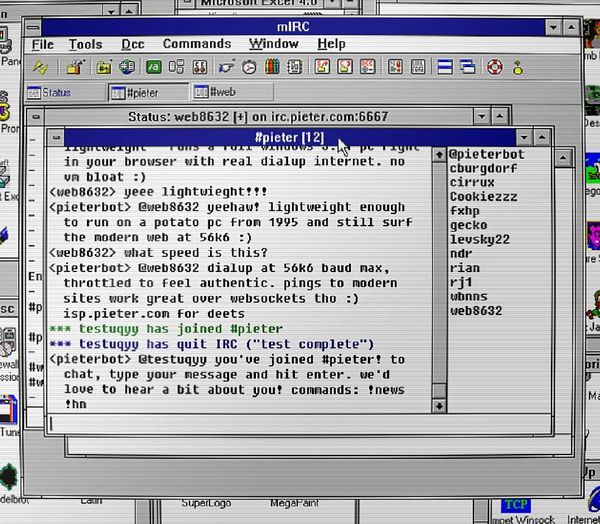The width and height of the screenshot is (600, 524).
Task: Click the SuperLogo desktop label
Action: [206, 503]
